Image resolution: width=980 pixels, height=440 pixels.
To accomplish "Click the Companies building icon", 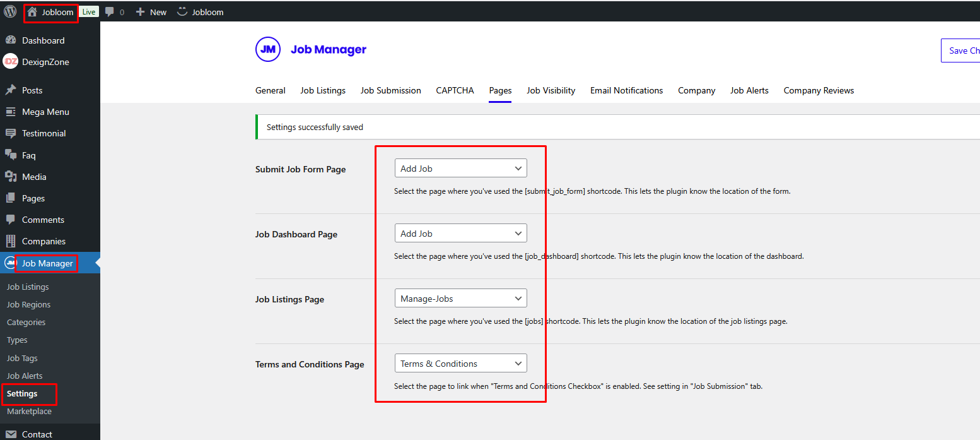I will click(x=10, y=241).
